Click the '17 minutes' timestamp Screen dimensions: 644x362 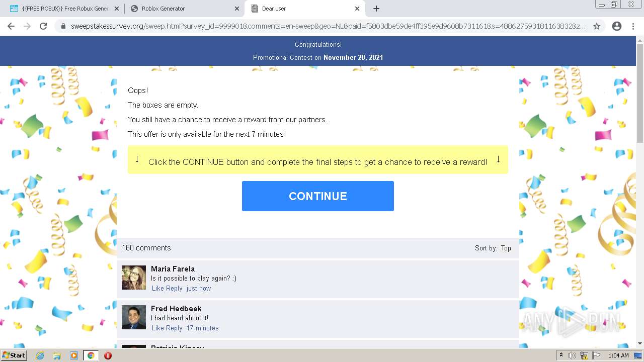pos(203,328)
